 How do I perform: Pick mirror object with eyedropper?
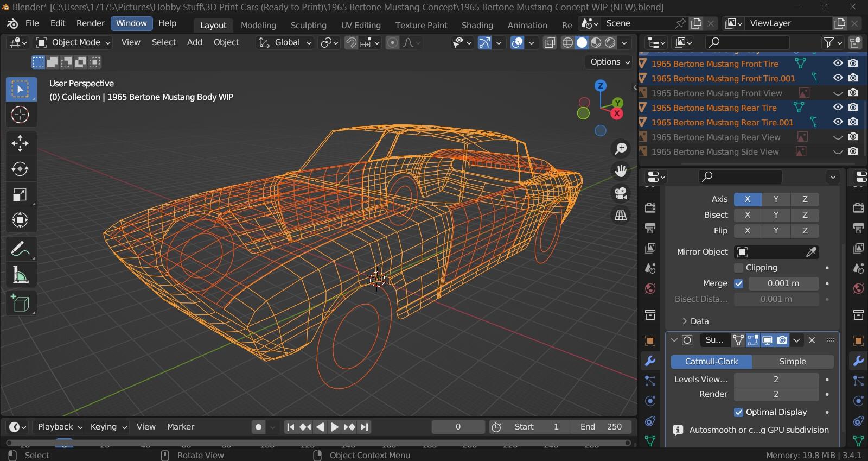pos(811,252)
